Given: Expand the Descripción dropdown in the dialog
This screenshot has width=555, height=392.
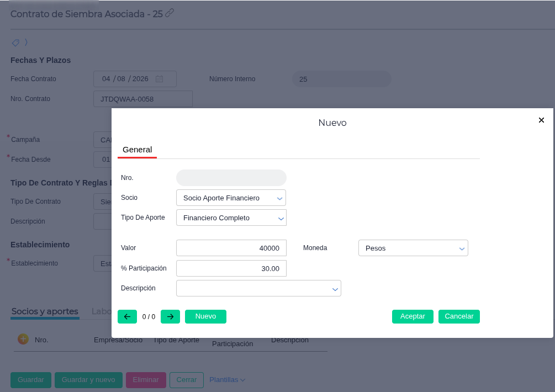Looking at the screenshot, I should pos(258,288).
